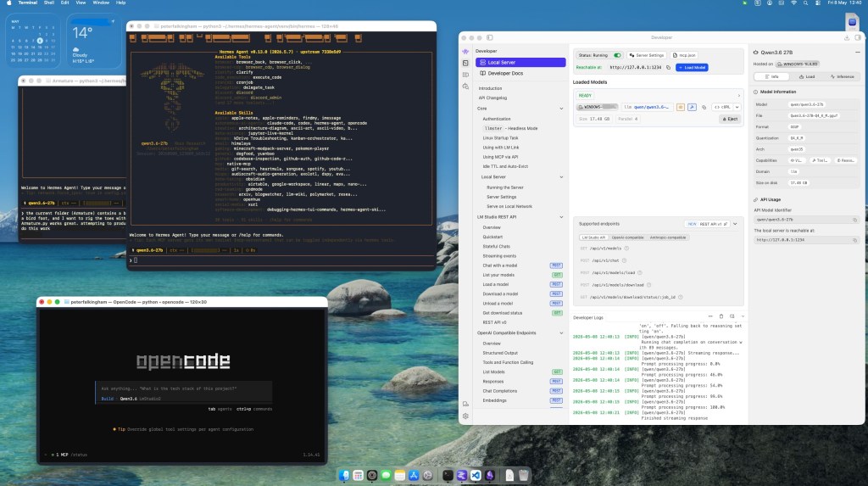Click the Hermes terminal prompt input line

pyautogui.click(x=281, y=260)
